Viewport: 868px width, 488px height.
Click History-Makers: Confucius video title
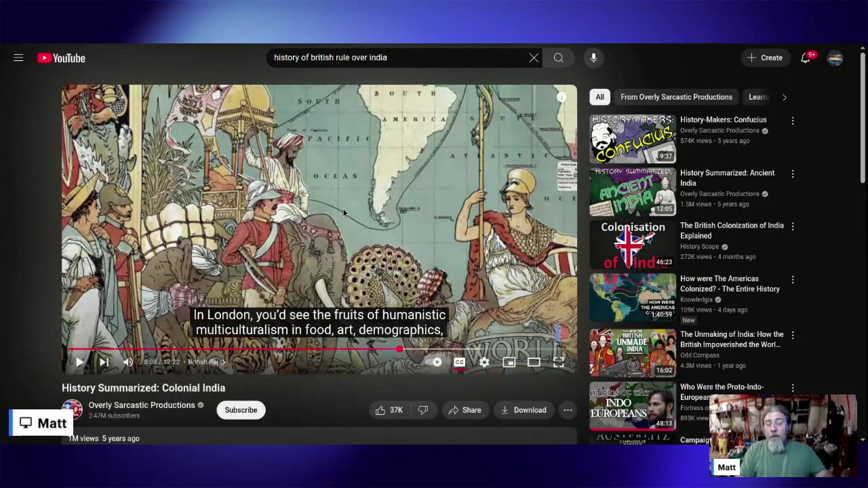coord(724,120)
